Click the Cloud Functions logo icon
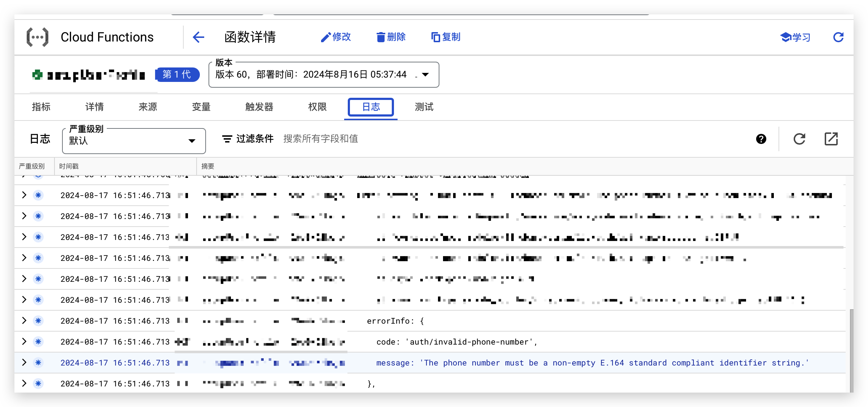This screenshot has height=407, width=868. (38, 37)
